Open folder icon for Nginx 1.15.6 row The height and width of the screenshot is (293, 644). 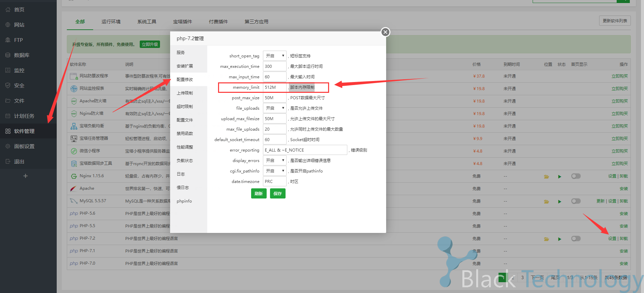click(x=546, y=177)
